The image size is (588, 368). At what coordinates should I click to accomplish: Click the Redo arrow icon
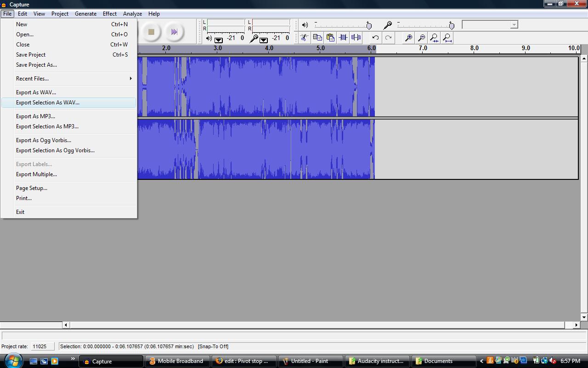click(x=388, y=38)
